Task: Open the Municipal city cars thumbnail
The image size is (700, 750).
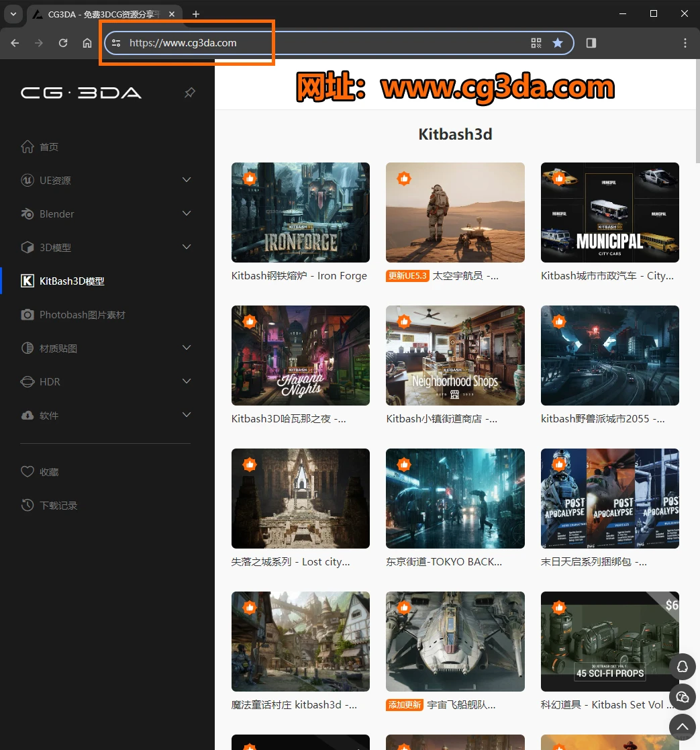Action: (x=609, y=212)
